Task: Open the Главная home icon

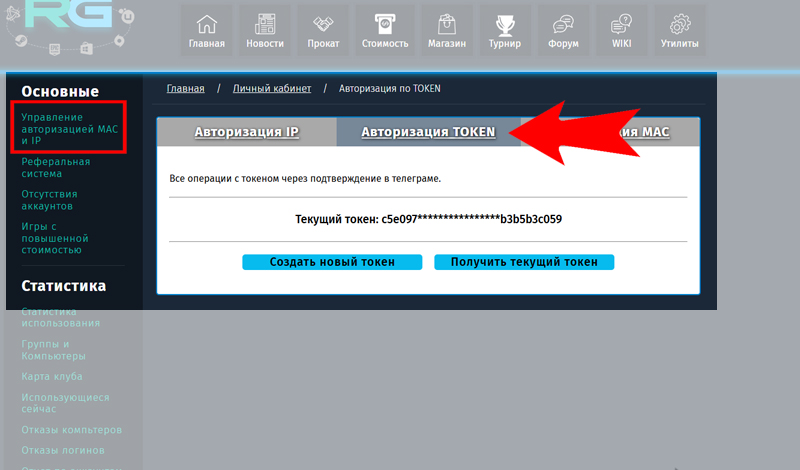Action: pyautogui.click(x=207, y=24)
